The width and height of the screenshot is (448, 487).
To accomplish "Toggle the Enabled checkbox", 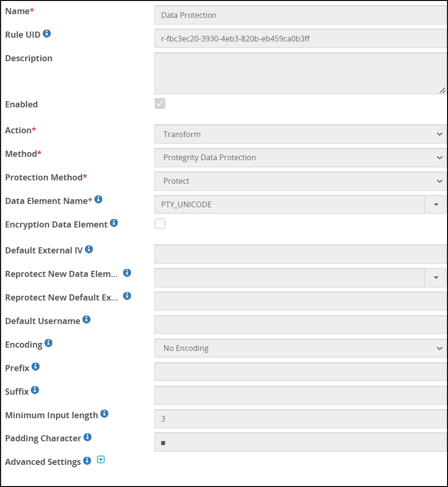I will pyautogui.click(x=160, y=104).
